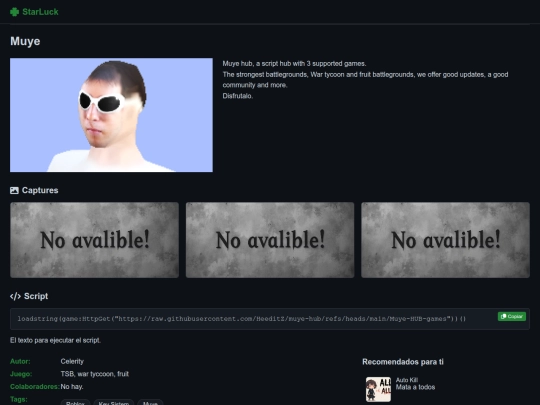The height and width of the screenshot is (405, 540).
Task: Select the loadstring script code box
Action: pos(270,319)
